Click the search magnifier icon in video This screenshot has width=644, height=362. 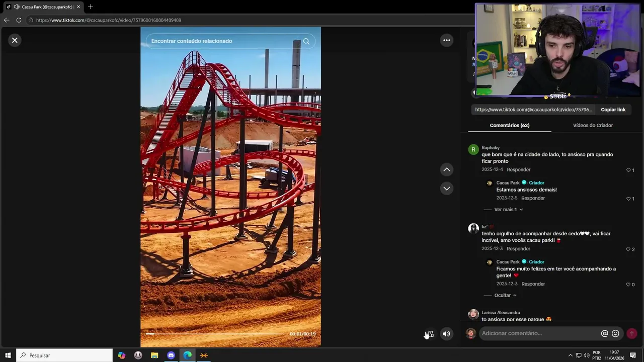(306, 41)
